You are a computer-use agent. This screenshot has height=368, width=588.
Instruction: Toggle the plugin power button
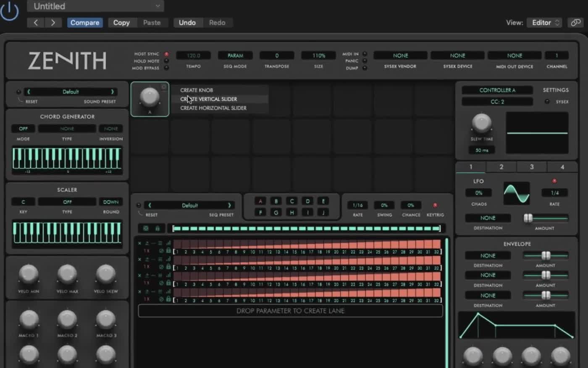point(9,11)
